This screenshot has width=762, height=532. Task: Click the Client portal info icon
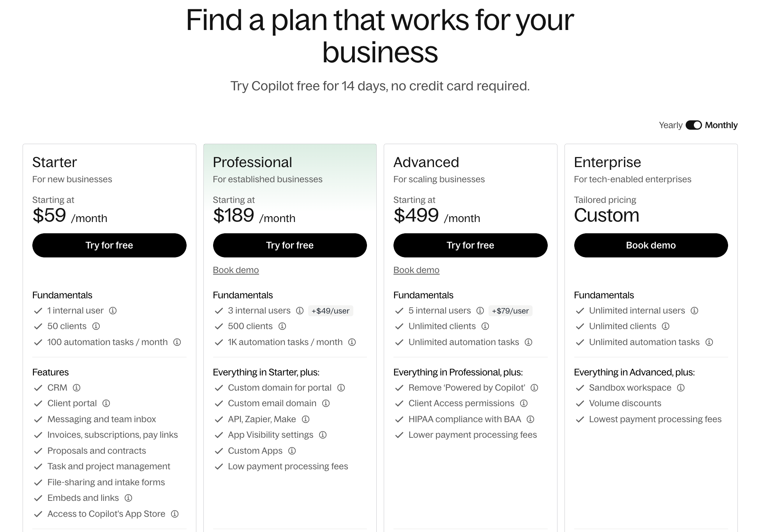pos(106,403)
